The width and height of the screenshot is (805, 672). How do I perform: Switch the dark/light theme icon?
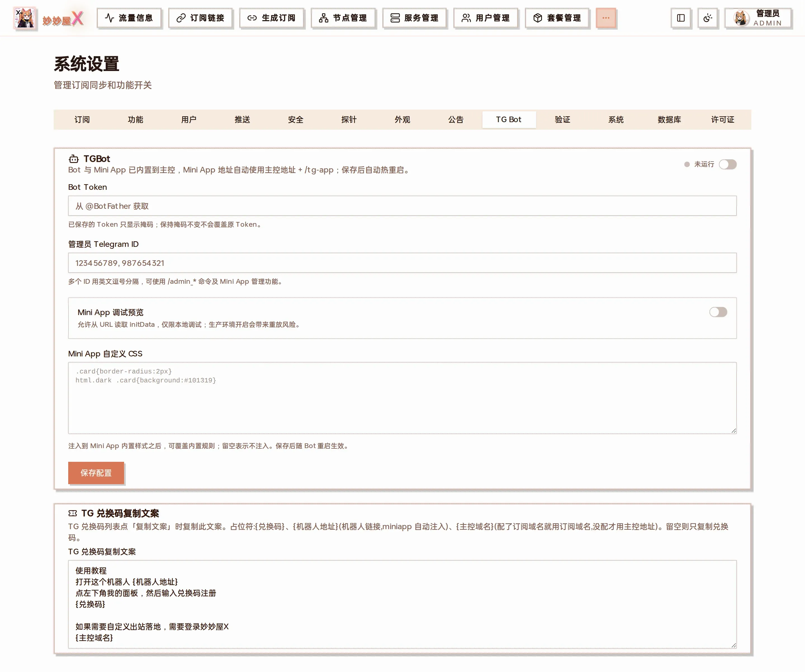708,18
